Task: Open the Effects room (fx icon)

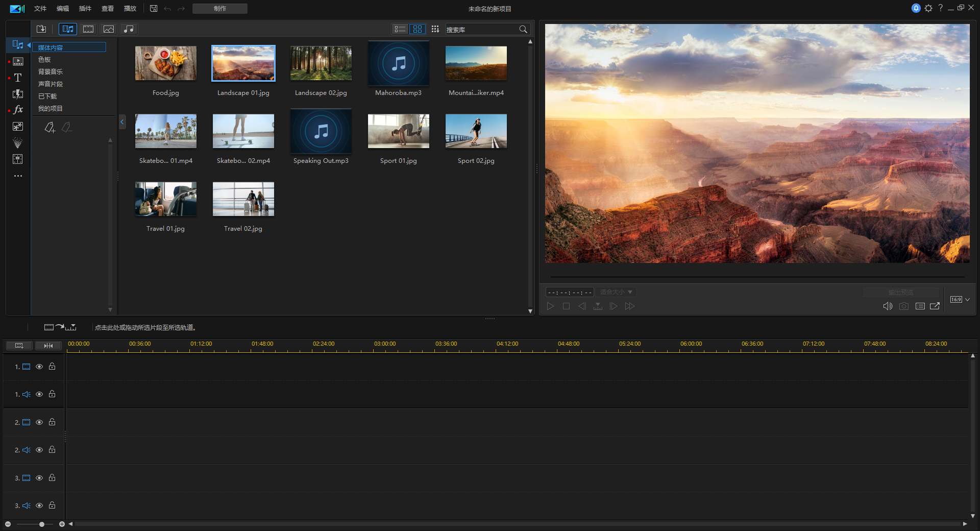Action: coord(18,110)
